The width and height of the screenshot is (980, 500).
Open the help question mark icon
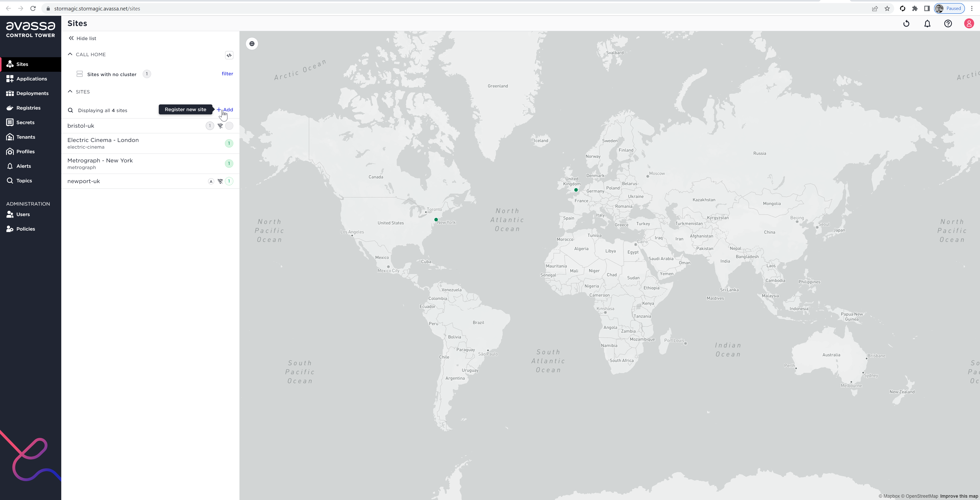click(x=948, y=23)
